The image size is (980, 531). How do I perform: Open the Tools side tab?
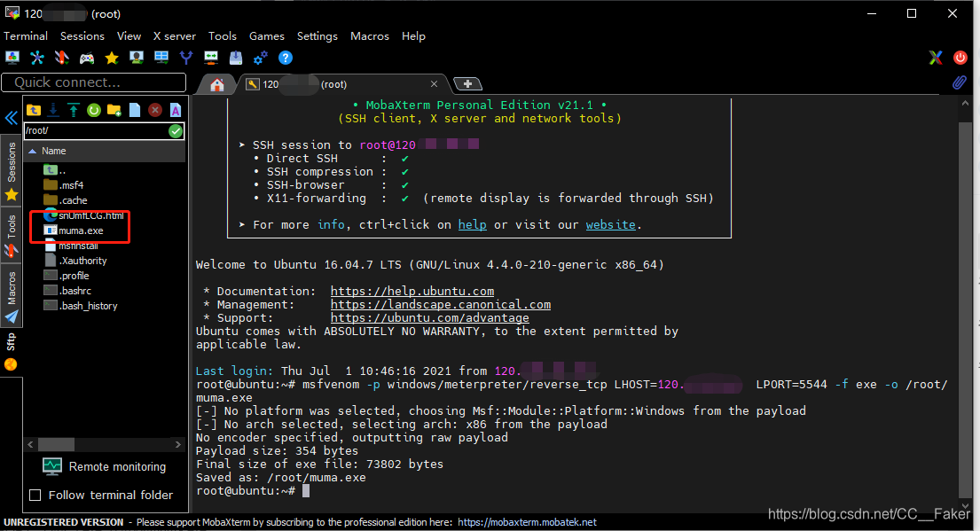coord(12,236)
